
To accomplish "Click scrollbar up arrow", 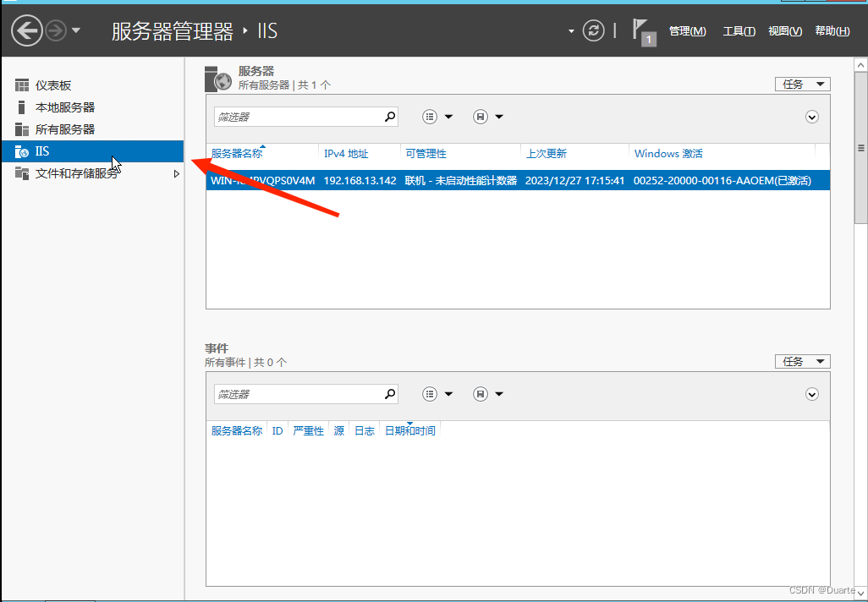I will [860, 65].
